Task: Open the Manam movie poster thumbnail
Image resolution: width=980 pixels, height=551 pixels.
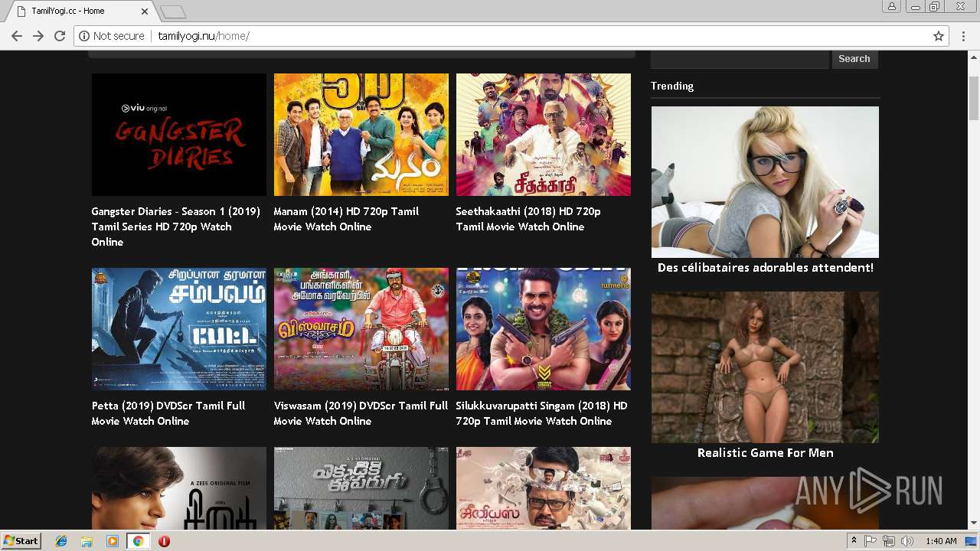Action: [361, 135]
